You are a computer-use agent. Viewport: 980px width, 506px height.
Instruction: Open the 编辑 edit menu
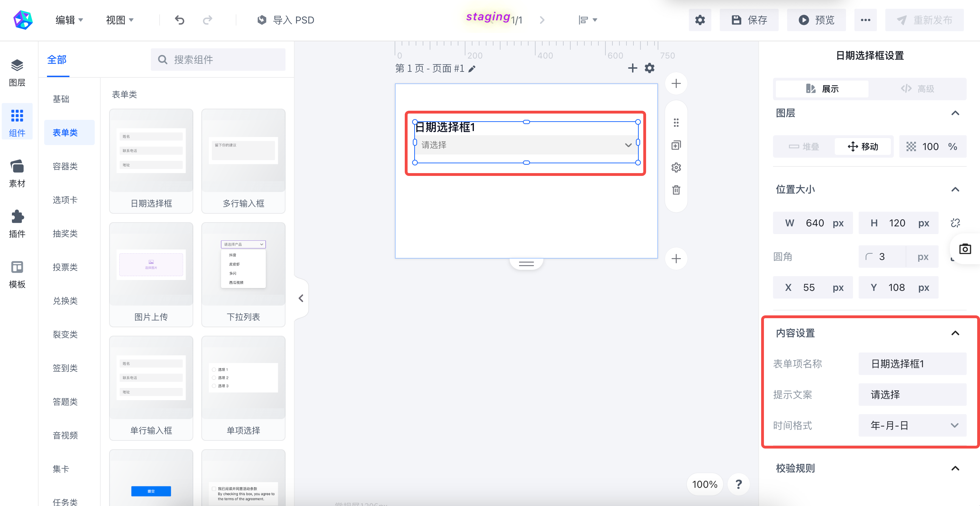69,20
